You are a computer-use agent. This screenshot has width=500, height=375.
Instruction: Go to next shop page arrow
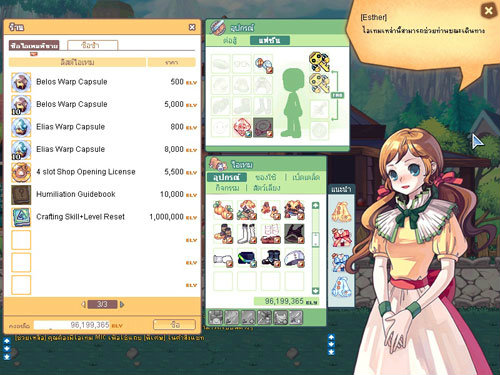click(122, 304)
